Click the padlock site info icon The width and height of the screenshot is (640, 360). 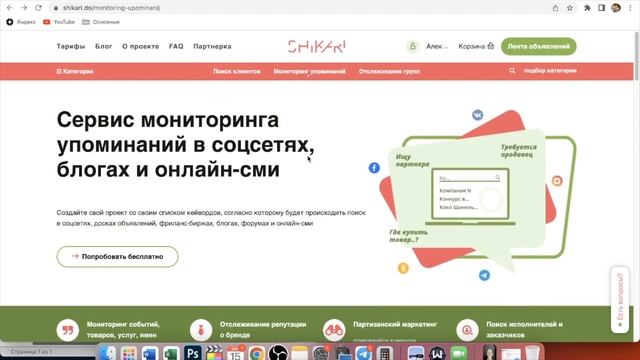click(x=56, y=8)
